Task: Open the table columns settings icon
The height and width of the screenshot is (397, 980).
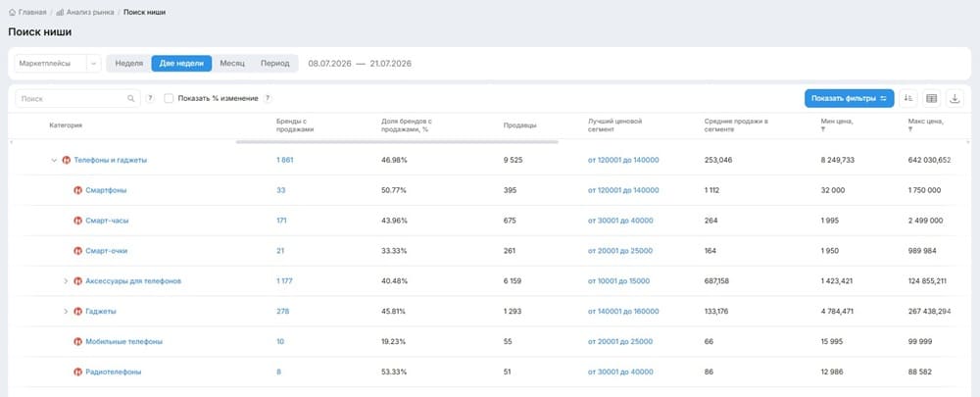Action: coord(931,98)
